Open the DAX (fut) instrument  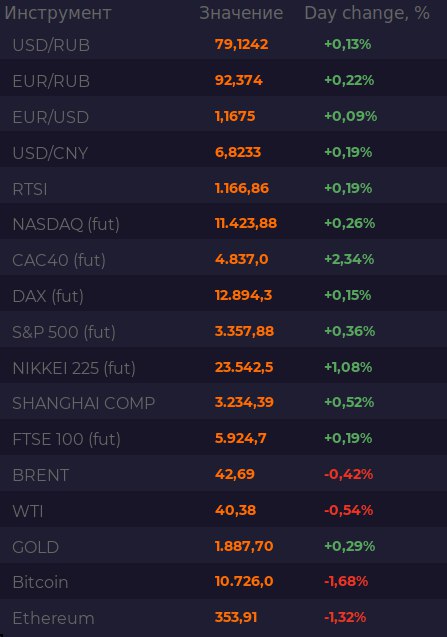(48, 296)
